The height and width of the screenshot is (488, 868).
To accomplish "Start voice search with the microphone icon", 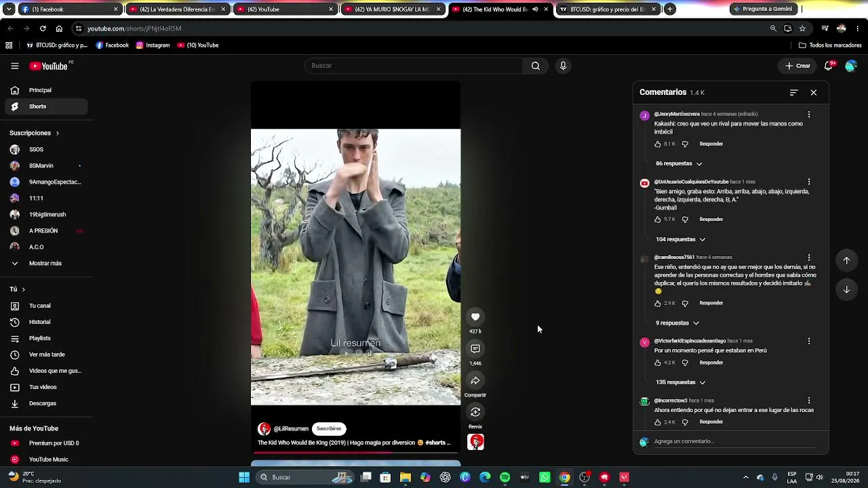I will click(563, 66).
